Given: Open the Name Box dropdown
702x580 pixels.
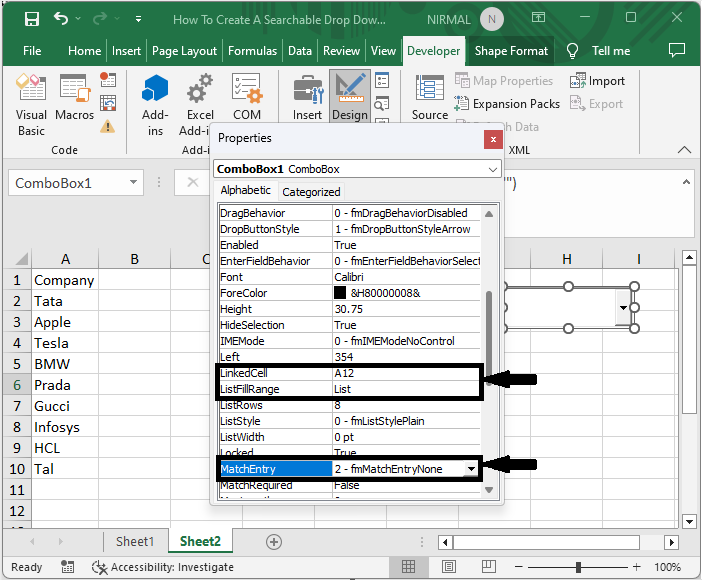Looking at the screenshot, I should pos(134,183).
